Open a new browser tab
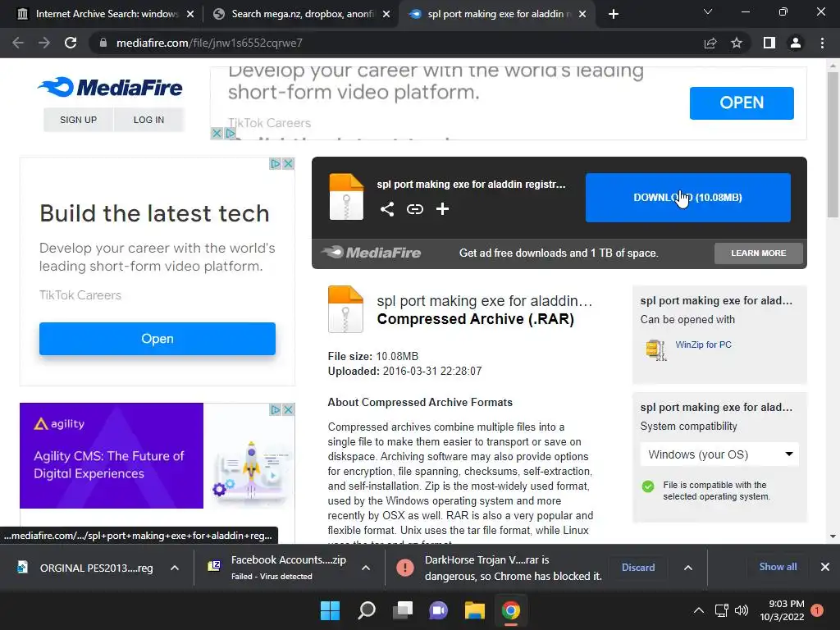The width and height of the screenshot is (840, 630). tap(614, 15)
